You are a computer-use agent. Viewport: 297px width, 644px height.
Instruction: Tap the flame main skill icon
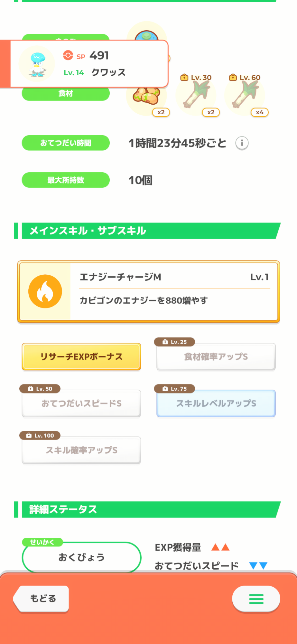point(45,291)
